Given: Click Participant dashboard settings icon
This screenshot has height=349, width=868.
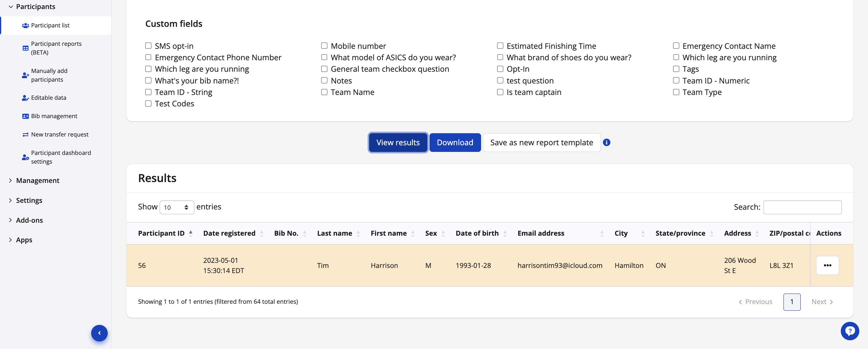Looking at the screenshot, I should [25, 157].
